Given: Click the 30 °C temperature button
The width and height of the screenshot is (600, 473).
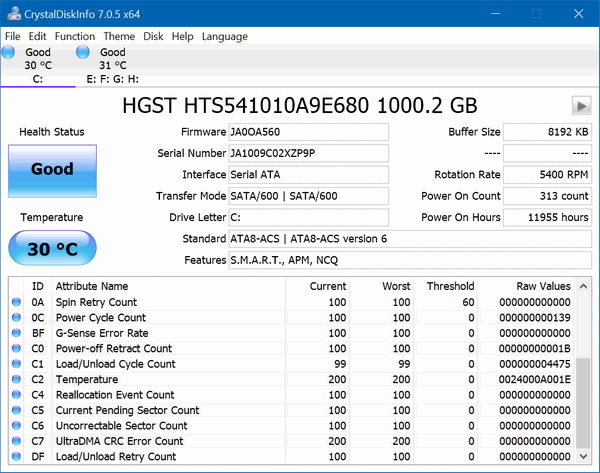Looking at the screenshot, I should (52, 248).
